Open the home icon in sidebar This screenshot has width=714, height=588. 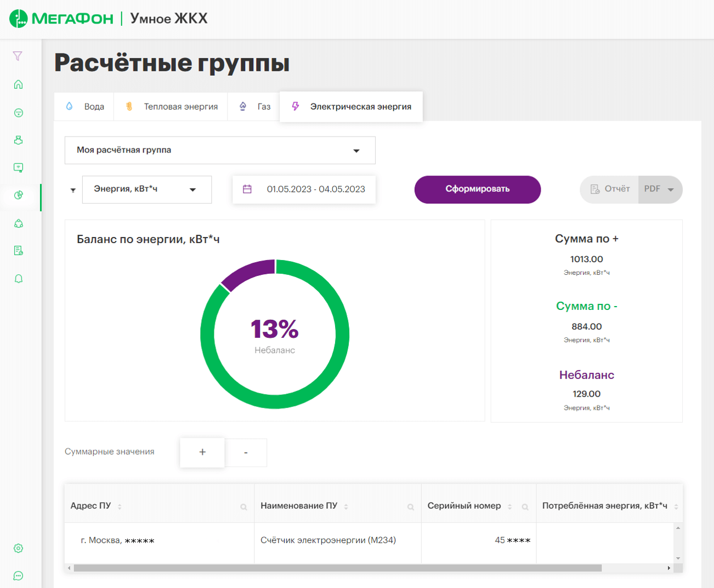tap(18, 84)
